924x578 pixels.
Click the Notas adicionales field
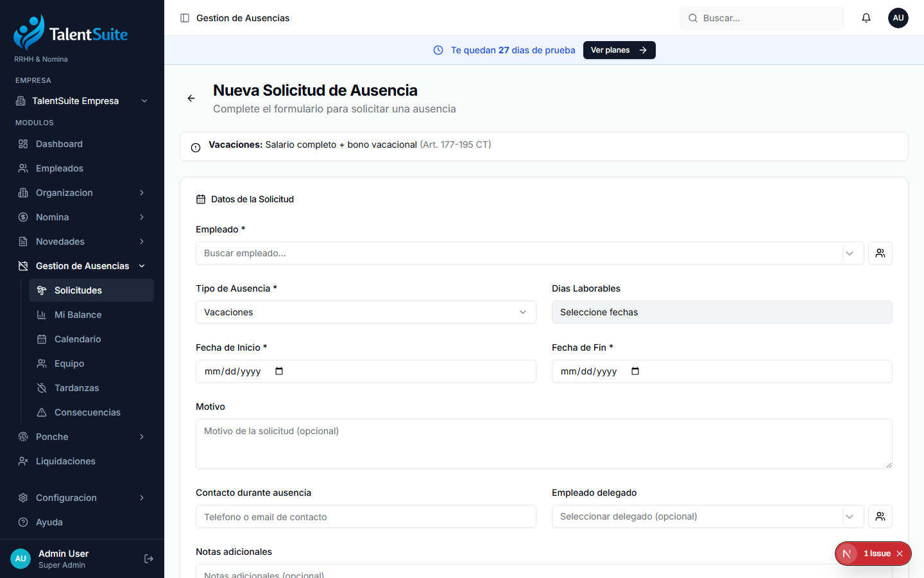point(544,571)
